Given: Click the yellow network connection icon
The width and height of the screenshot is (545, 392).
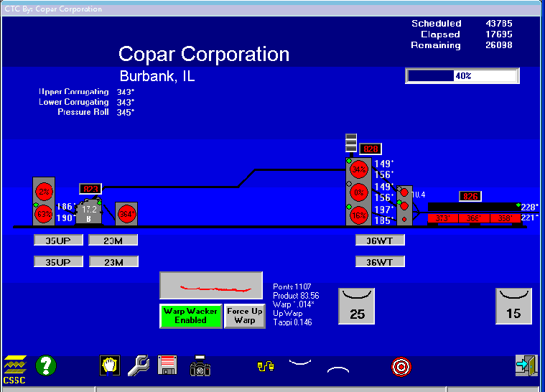Looking at the screenshot, I should click(x=266, y=366).
